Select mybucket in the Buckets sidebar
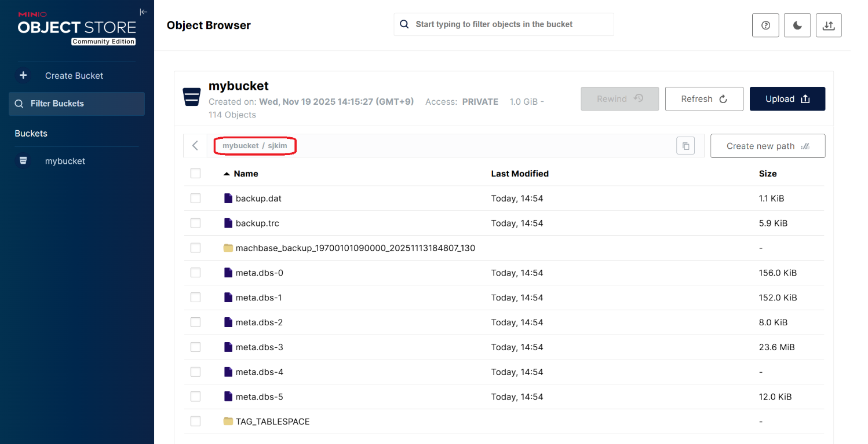The width and height of the screenshot is (868, 444). (x=65, y=161)
